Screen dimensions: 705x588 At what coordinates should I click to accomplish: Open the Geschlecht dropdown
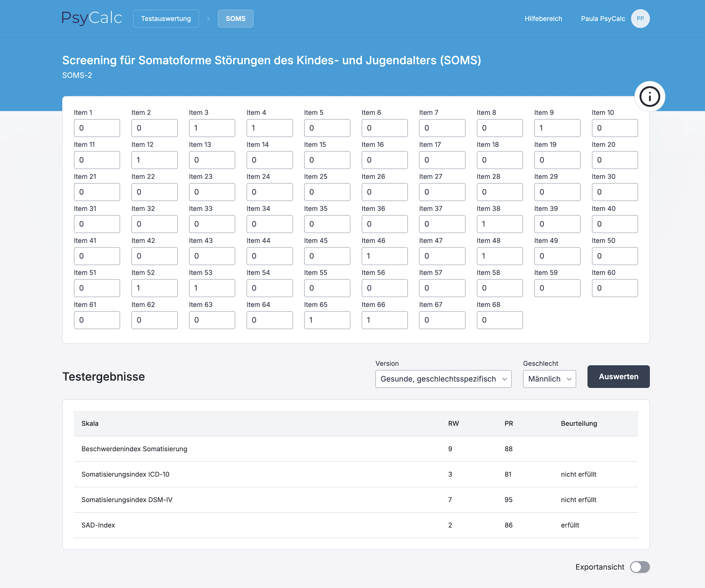pyautogui.click(x=549, y=379)
